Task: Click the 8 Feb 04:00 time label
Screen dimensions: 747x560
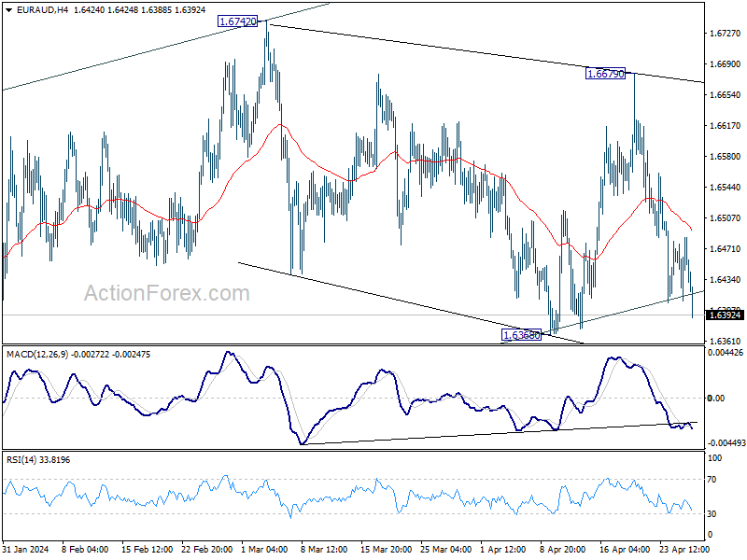Action: click(x=85, y=550)
